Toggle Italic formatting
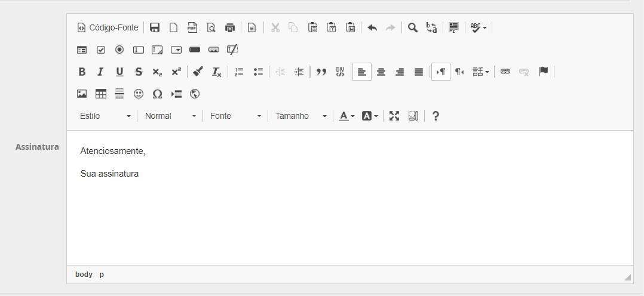644x296 pixels. coord(100,72)
